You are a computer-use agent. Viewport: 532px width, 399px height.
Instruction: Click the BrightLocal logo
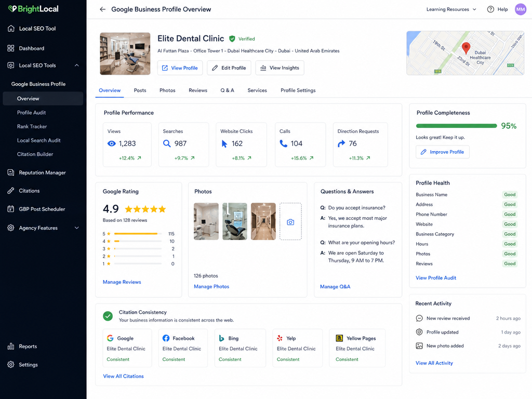33,9
